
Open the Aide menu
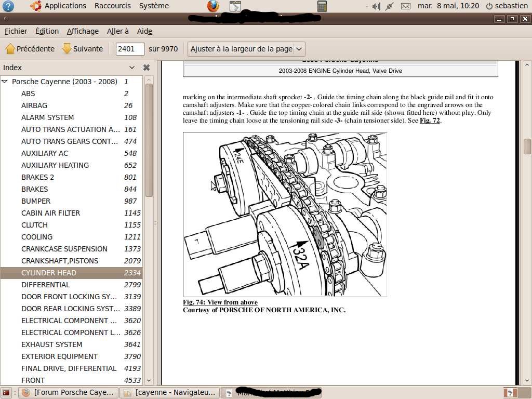pos(144,31)
